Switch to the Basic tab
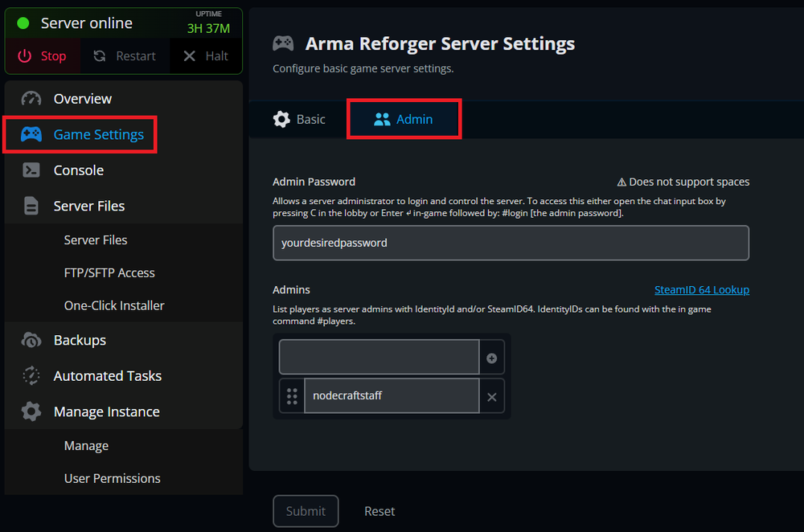Image resolution: width=804 pixels, height=532 pixels. coord(299,120)
